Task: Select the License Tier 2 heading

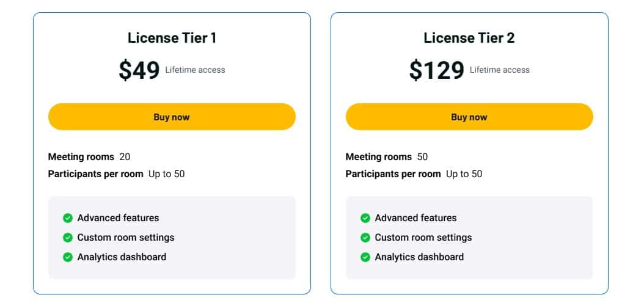Action: tap(469, 38)
